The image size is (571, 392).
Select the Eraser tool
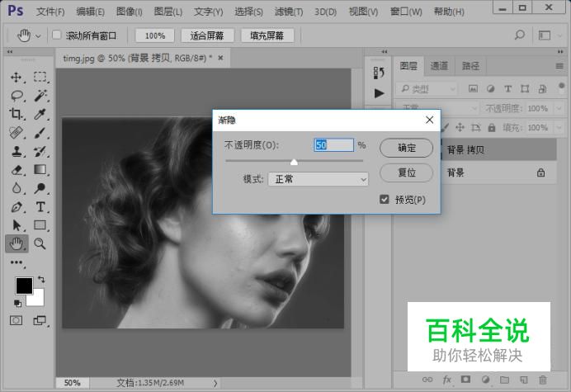pyautogui.click(x=16, y=170)
